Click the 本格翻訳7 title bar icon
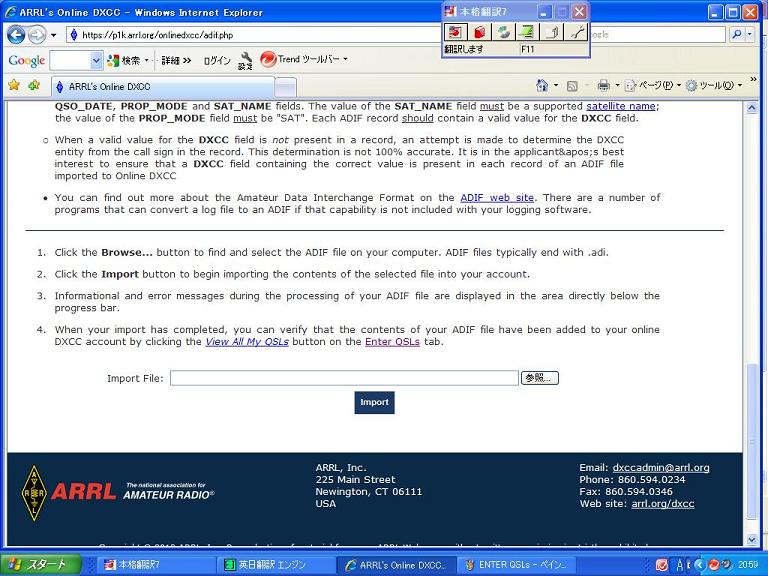 [451, 11]
